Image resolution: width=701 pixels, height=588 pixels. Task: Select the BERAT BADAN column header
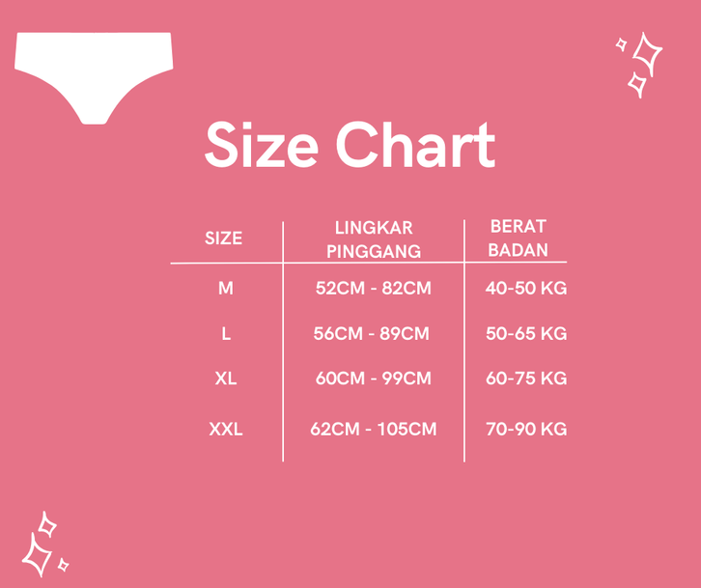click(x=519, y=238)
